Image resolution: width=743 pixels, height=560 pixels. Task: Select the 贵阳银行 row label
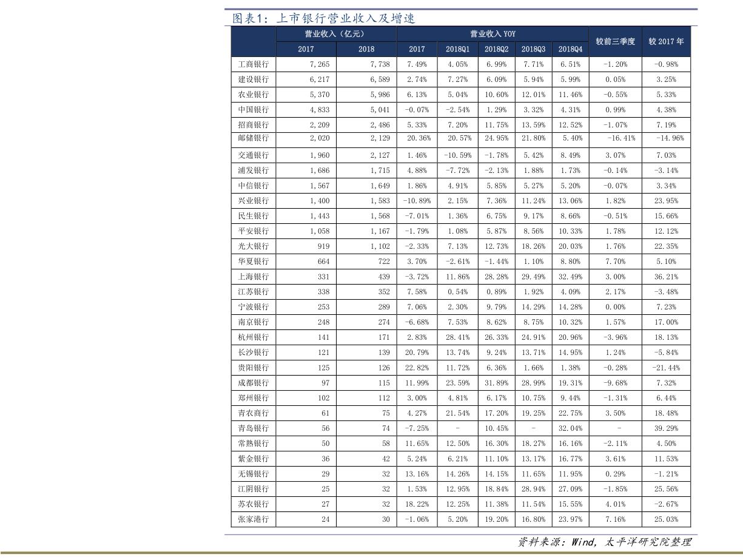(x=254, y=368)
